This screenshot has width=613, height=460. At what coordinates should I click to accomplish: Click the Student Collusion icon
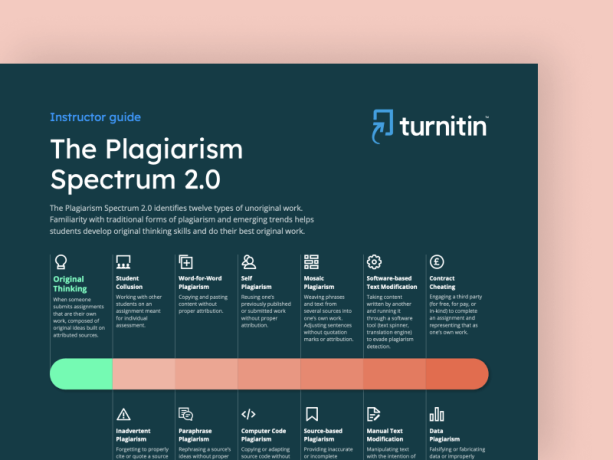(123, 262)
